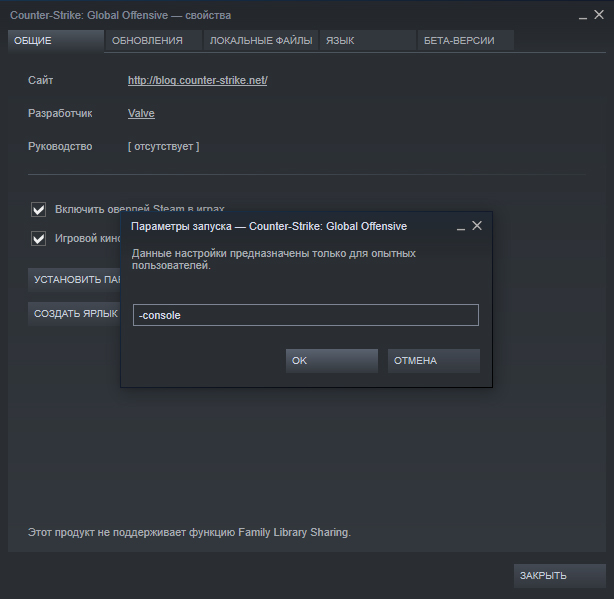Minimize the Параметры запуска dialog
The height and width of the screenshot is (599, 614).
(461, 227)
